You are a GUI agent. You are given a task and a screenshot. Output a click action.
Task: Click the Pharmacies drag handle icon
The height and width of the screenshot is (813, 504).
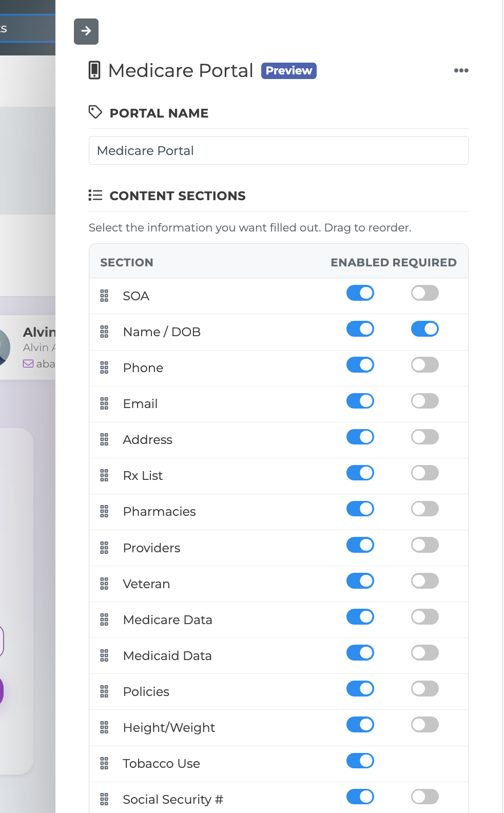[x=104, y=511]
